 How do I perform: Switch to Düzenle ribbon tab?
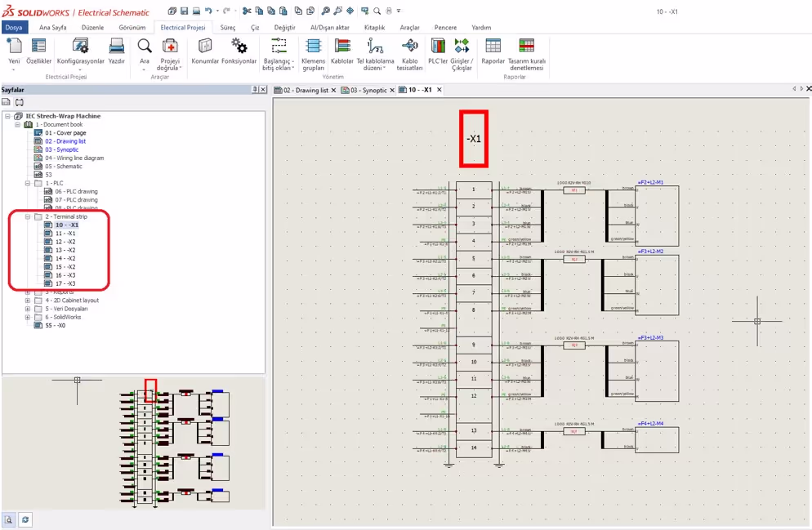tap(92, 28)
